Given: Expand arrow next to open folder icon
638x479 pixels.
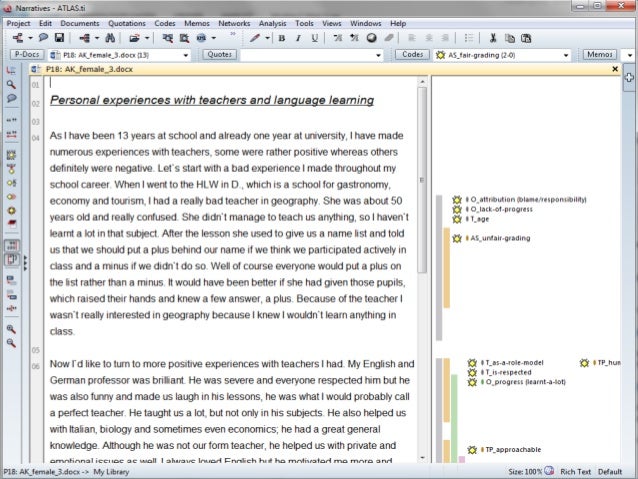Looking at the screenshot, I should 147,38.
